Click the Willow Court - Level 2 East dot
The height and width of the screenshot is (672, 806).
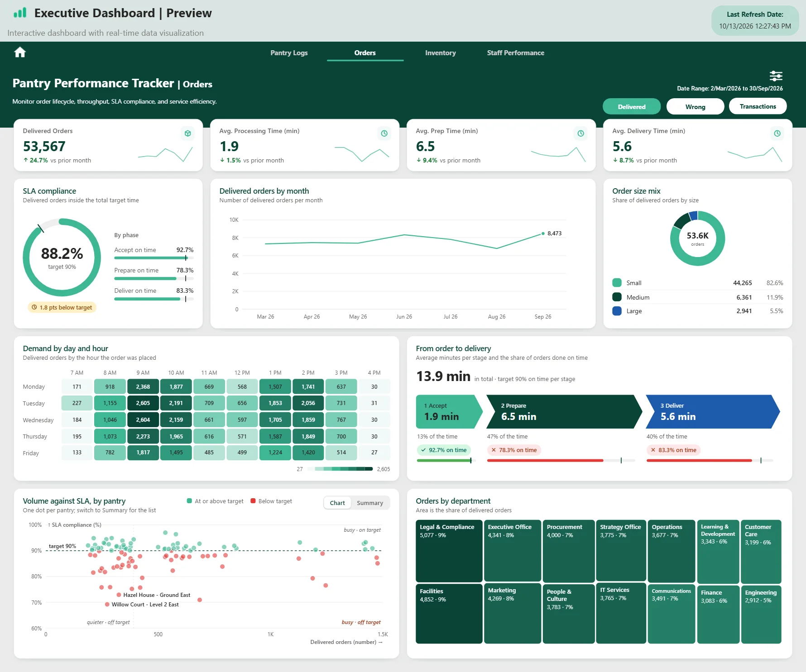pos(107,604)
